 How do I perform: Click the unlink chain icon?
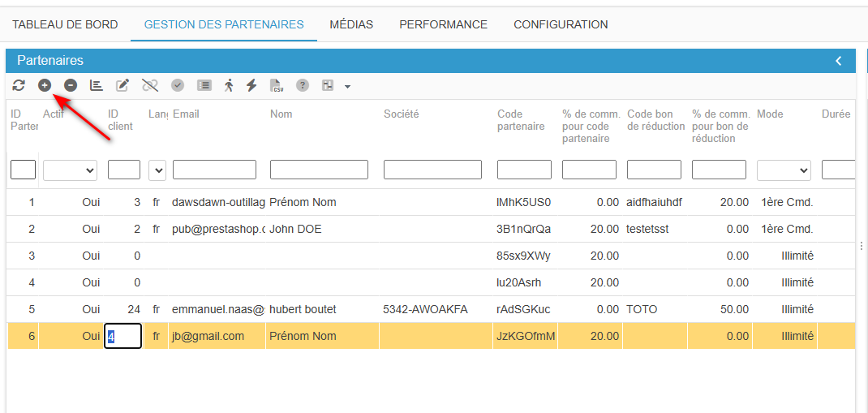pos(150,85)
